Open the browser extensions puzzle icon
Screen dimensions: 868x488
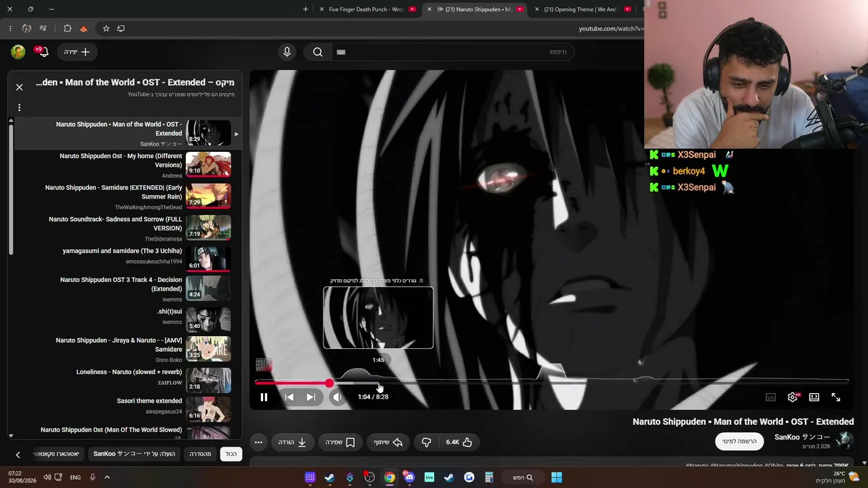click(67, 28)
